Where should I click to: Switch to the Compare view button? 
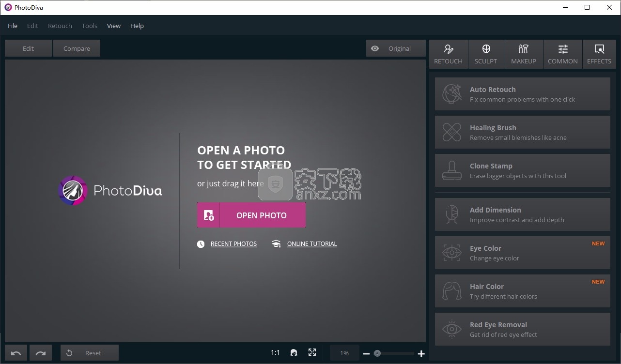click(77, 48)
